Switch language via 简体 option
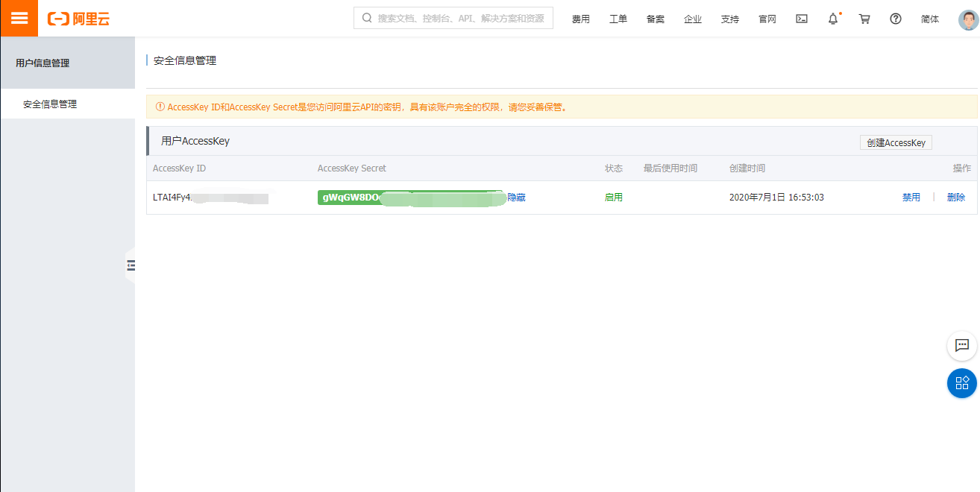The image size is (980, 492). (x=929, y=19)
